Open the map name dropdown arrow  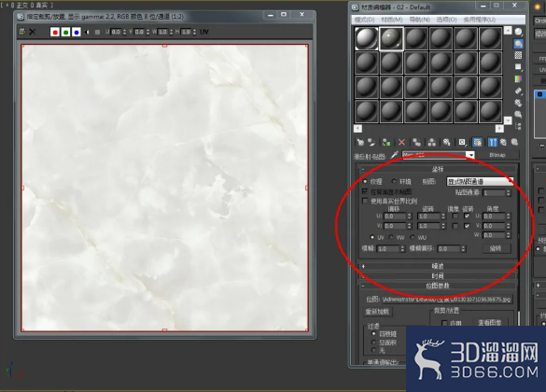pyautogui.click(x=470, y=155)
